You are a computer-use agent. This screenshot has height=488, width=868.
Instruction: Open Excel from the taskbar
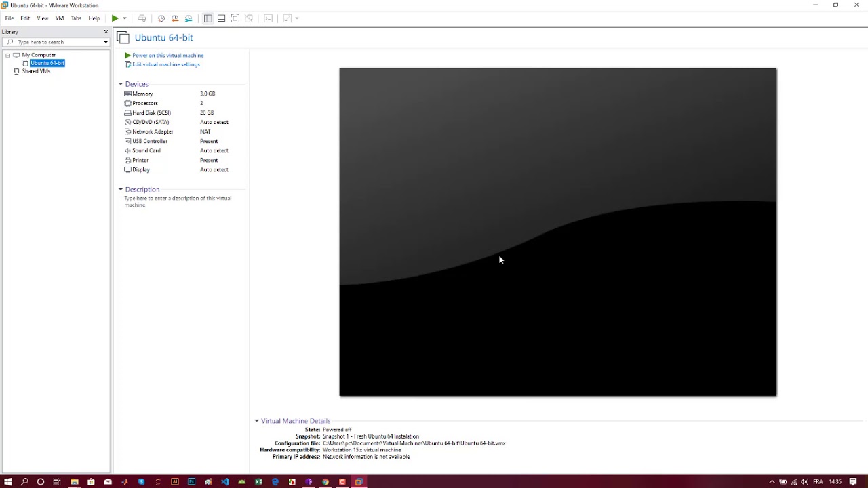[258, 482]
